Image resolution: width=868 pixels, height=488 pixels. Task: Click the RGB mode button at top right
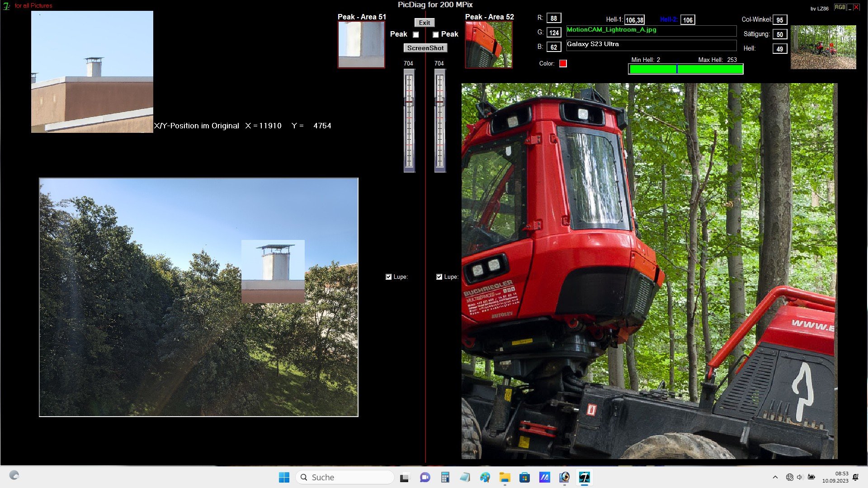(840, 7)
